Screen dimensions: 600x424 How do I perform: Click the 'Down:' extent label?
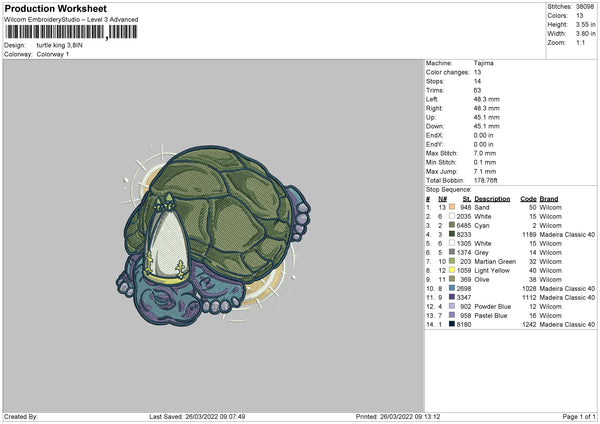435,126
